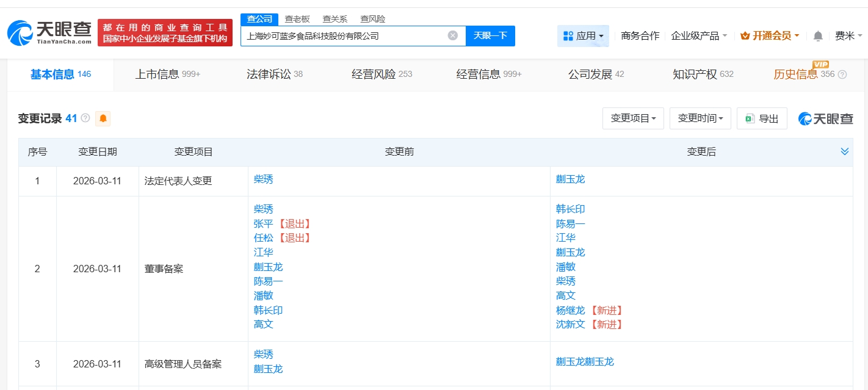This screenshot has height=390, width=868.
Task: Open the 变更项目 filter dropdown
Action: (x=633, y=118)
